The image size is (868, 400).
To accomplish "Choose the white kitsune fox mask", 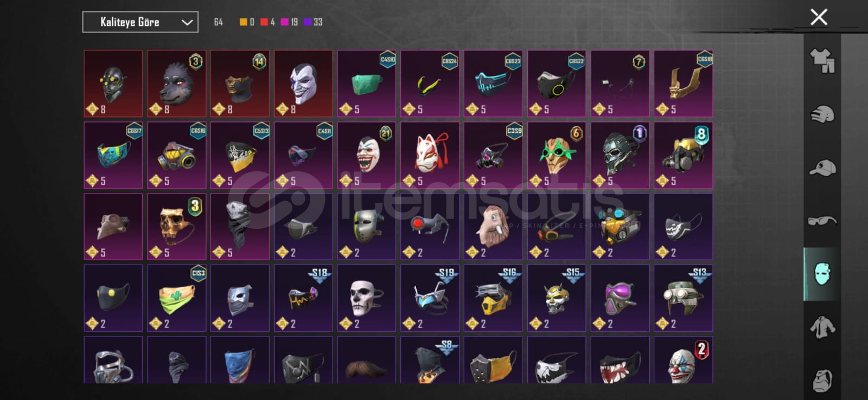I will pyautogui.click(x=430, y=155).
